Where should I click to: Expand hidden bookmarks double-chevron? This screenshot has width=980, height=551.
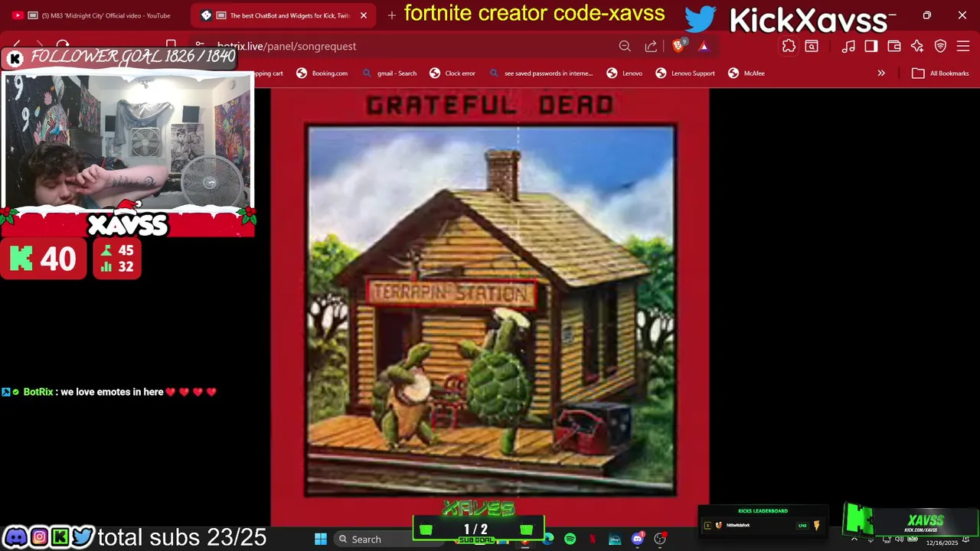pyautogui.click(x=881, y=73)
